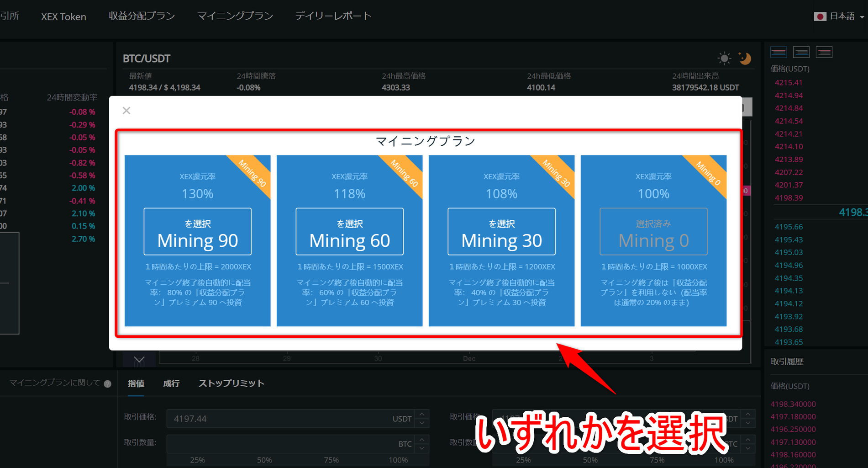Viewport: 868px width, 468px height.
Task: Select the Mining 90 plan
Action: tap(197, 231)
